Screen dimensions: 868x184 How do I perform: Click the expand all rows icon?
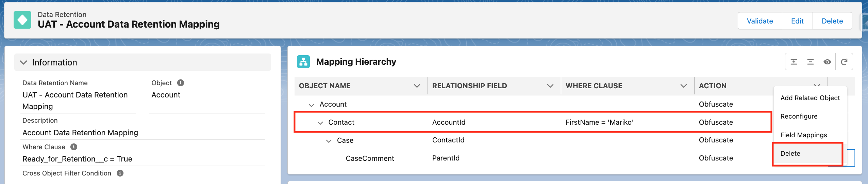coord(794,62)
